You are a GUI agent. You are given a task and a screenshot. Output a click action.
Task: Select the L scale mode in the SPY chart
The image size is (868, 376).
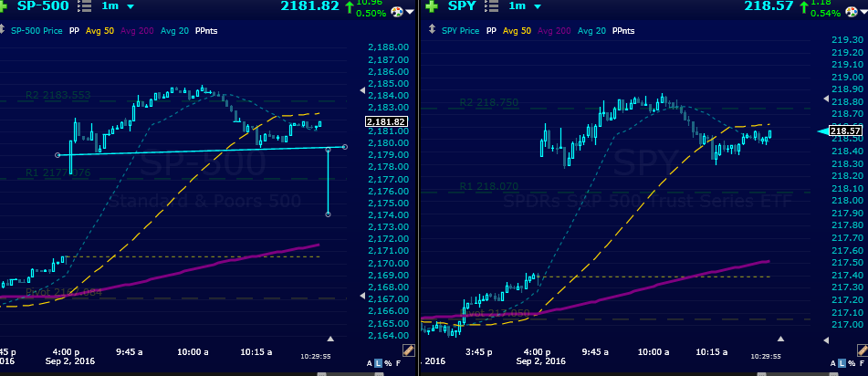(x=842, y=363)
